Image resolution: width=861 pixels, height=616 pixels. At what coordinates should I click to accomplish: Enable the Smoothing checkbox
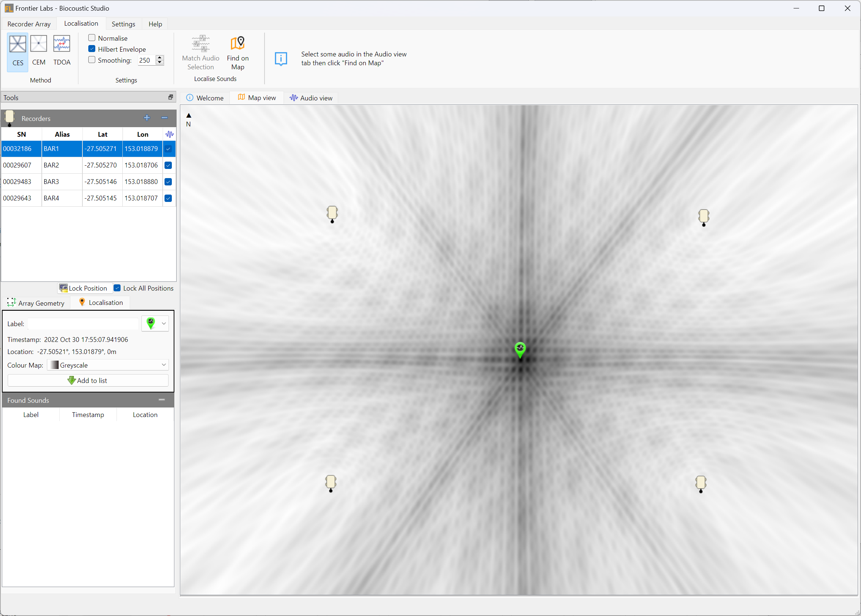[x=92, y=60]
